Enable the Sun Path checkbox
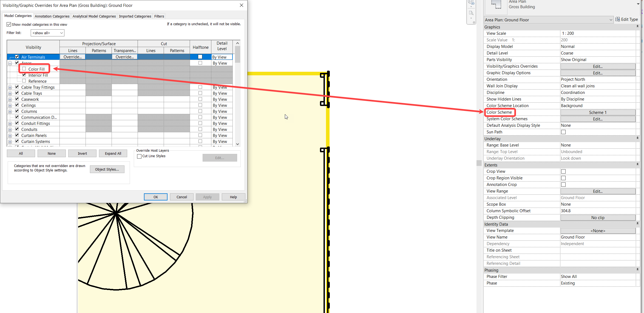Screen dimensions: 644x313 (x=563, y=132)
